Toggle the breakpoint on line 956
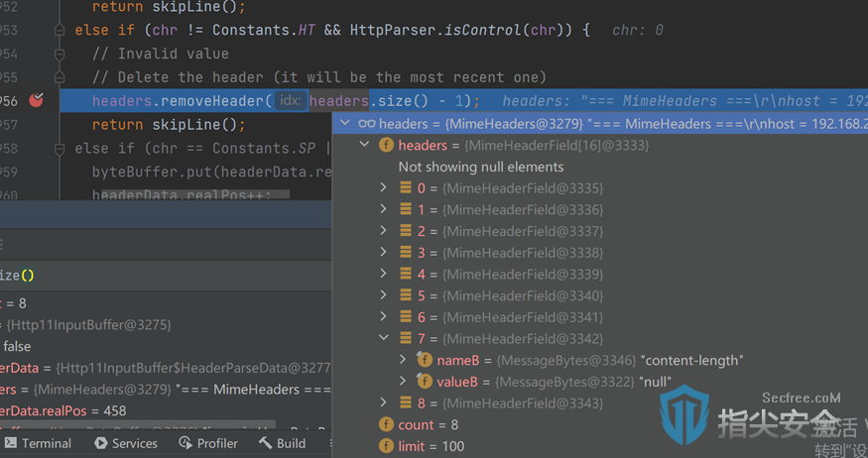This screenshot has width=868, height=458. pos(36,100)
